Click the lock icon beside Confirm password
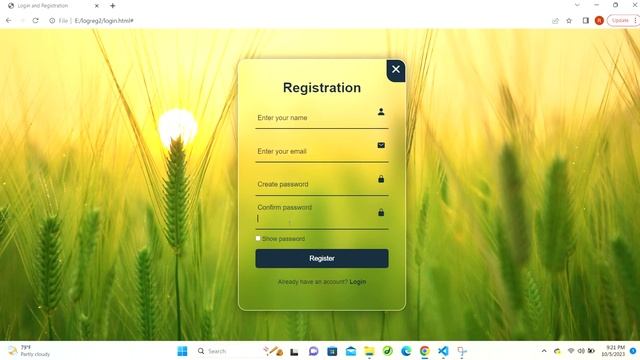The height and width of the screenshot is (360, 640). point(381,212)
